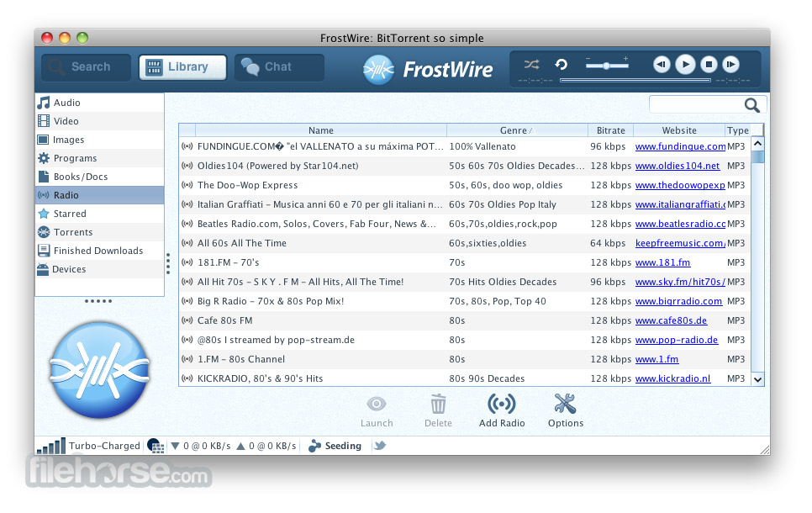Viewport: 812px width, 513px height.
Task: Click the previous track button
Action: pos(662,65)
